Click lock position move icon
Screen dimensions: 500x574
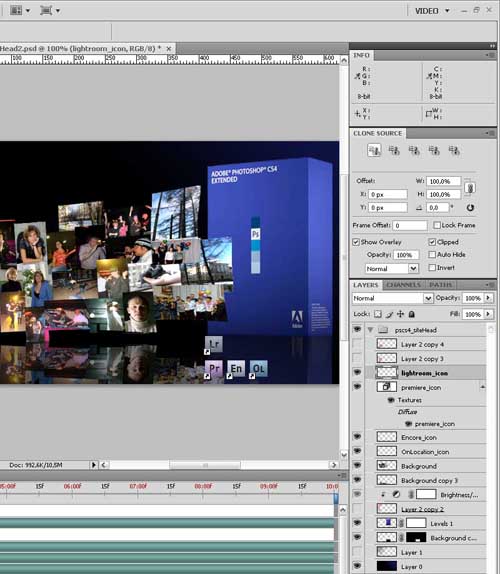[x=400, y=314]
